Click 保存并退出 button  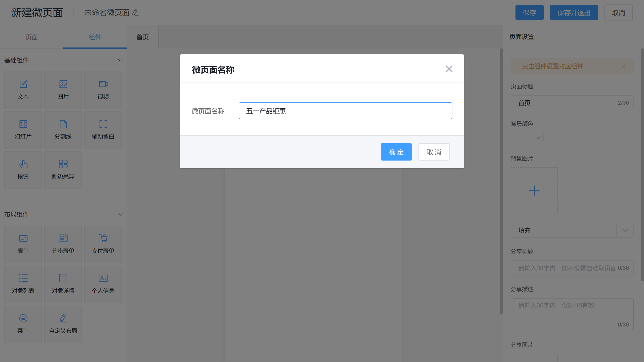[x=574, y=12]
